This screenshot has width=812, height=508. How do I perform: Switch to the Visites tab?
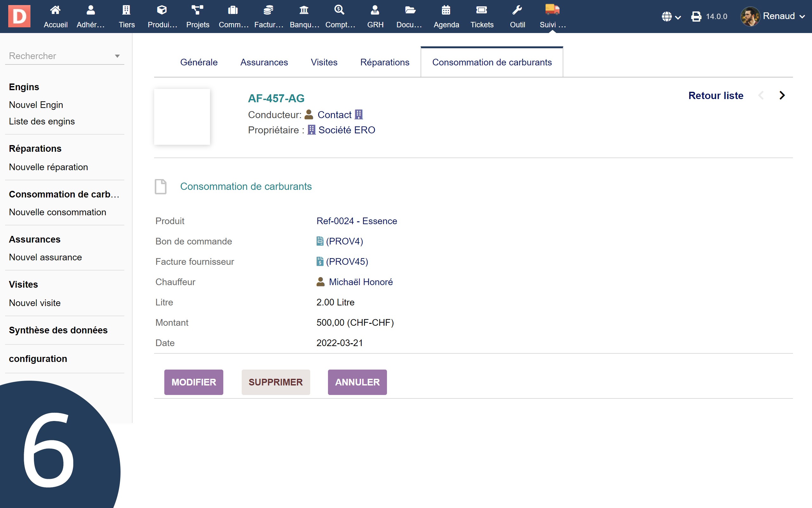(x=324, y=62)
